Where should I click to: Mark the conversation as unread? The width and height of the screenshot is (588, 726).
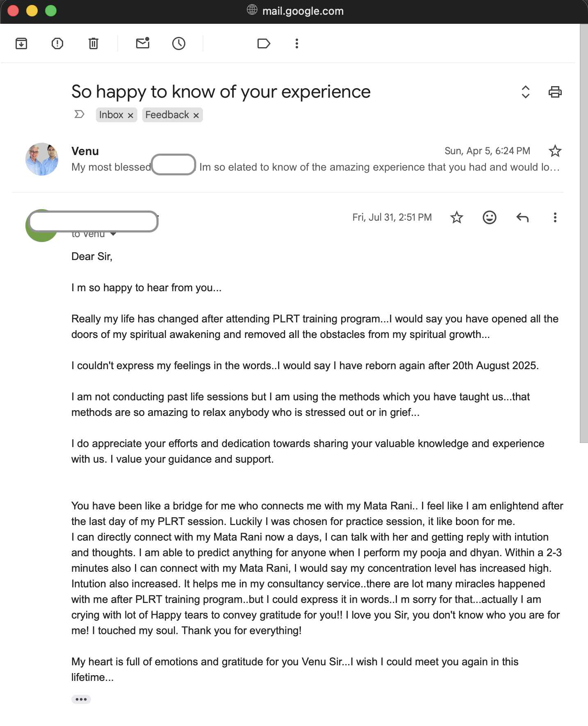tap(143, 43)
